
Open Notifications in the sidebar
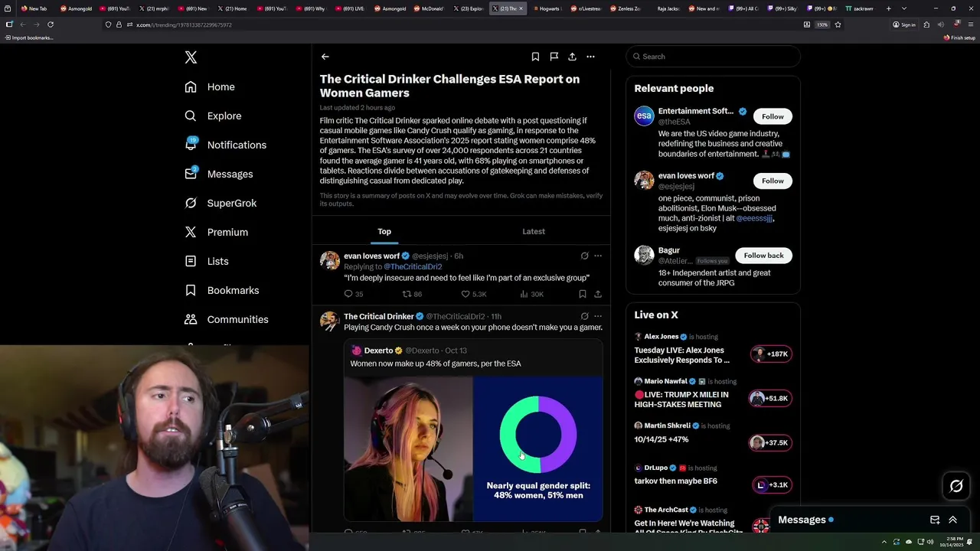pos(225,145)
